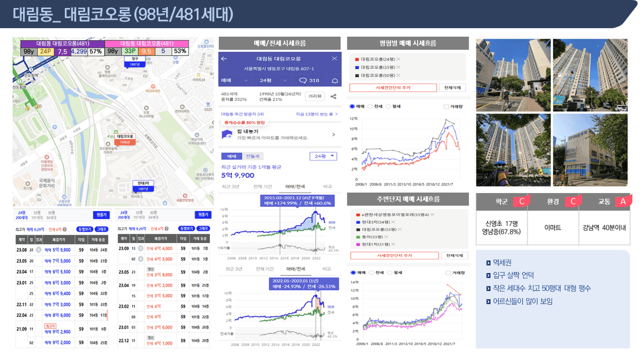Toggle the 전월세 segment beside 매매

click(252, 156)
